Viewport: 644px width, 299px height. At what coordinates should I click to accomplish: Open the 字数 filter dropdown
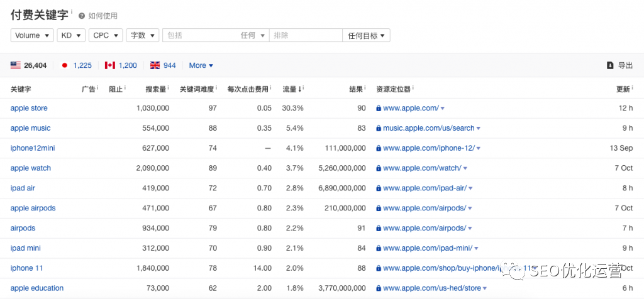click(x=143, y=35)
